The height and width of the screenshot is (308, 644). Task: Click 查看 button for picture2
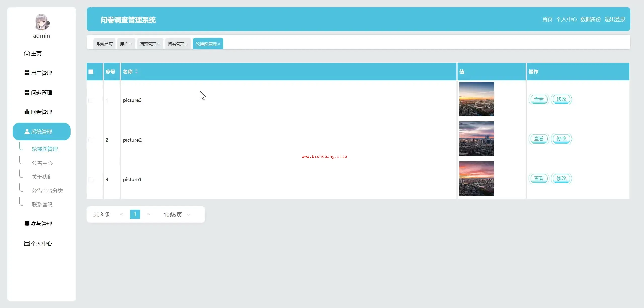point(539,139)
